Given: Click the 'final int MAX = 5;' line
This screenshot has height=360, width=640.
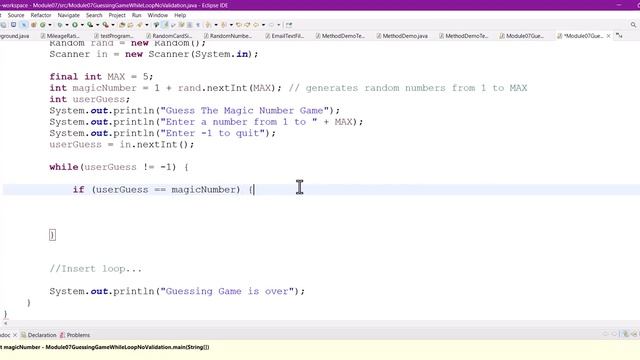Looking at the screenshot, I should pyautogui.click(x=101, y=77).
